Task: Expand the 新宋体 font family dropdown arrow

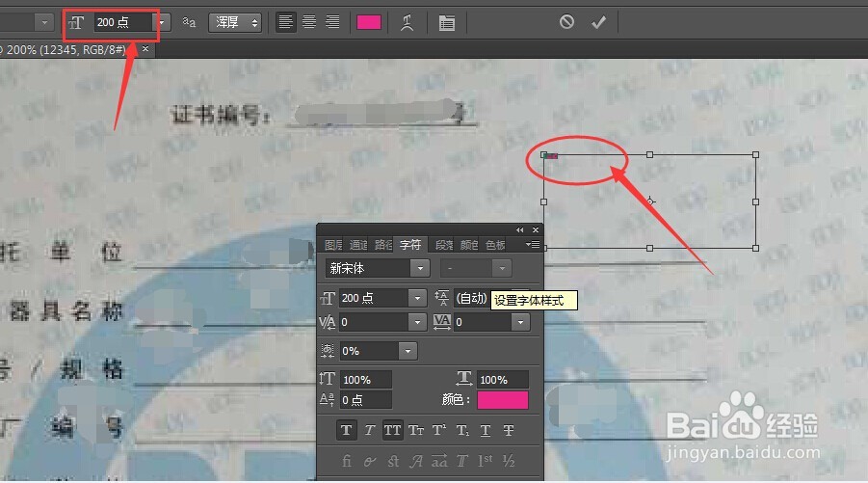Action: point(420,269)
